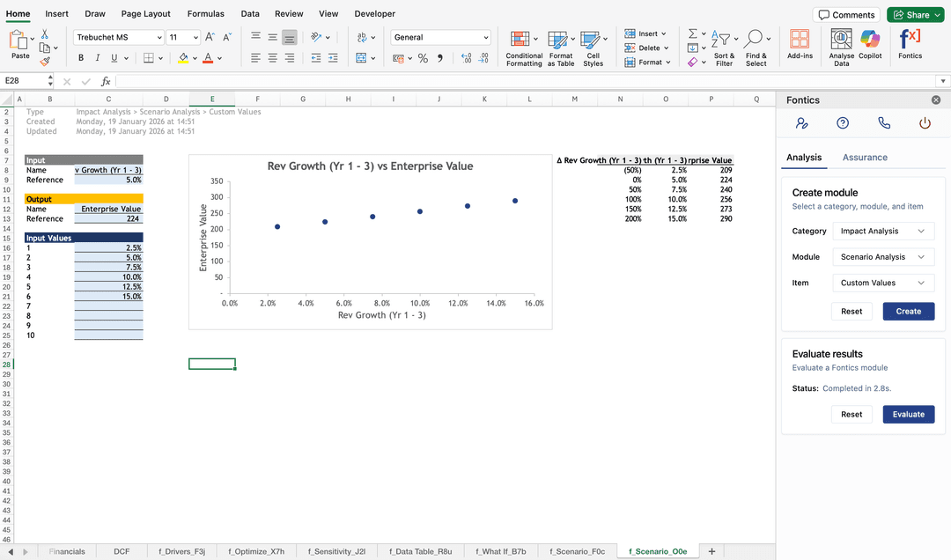
Task: Toggle Middle Align for cells
Action: 273,37
